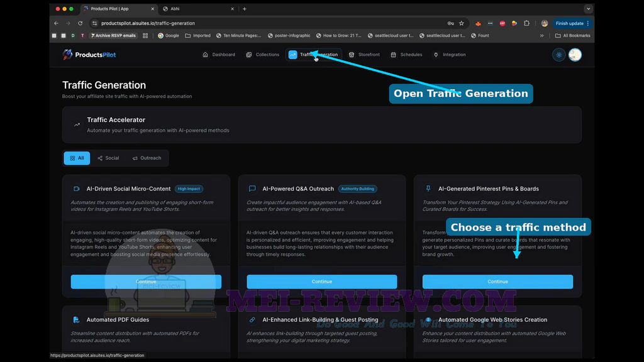This screenshot has width=644, height=362.
Task: Select the Outreach filter tab
Action: pos(147,158)
